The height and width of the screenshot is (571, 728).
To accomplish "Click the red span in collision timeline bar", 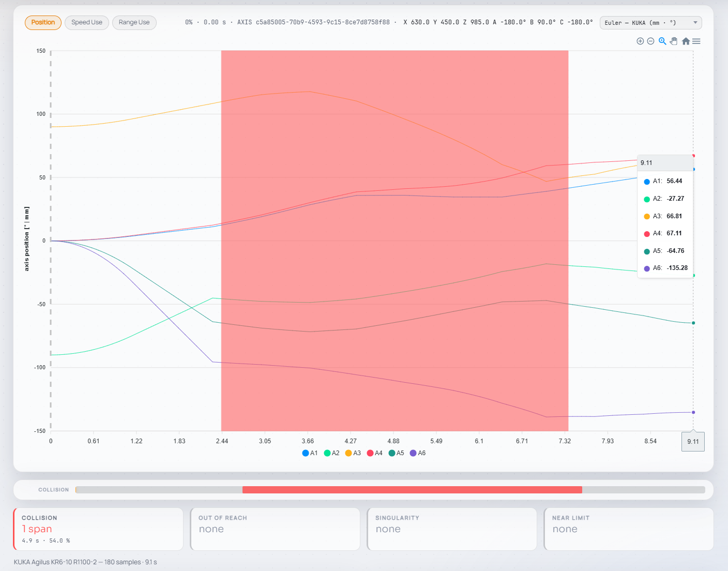I will click(412, 490).
